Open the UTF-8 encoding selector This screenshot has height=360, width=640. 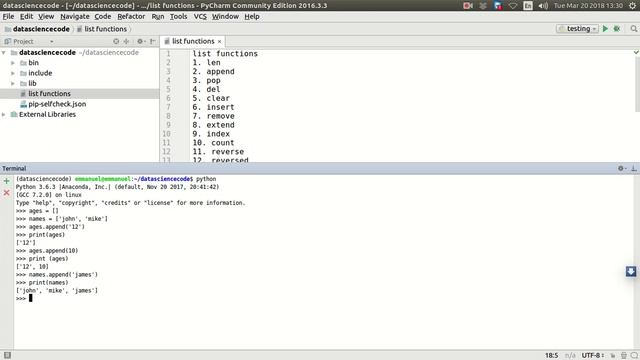click(x=593, y=356)
